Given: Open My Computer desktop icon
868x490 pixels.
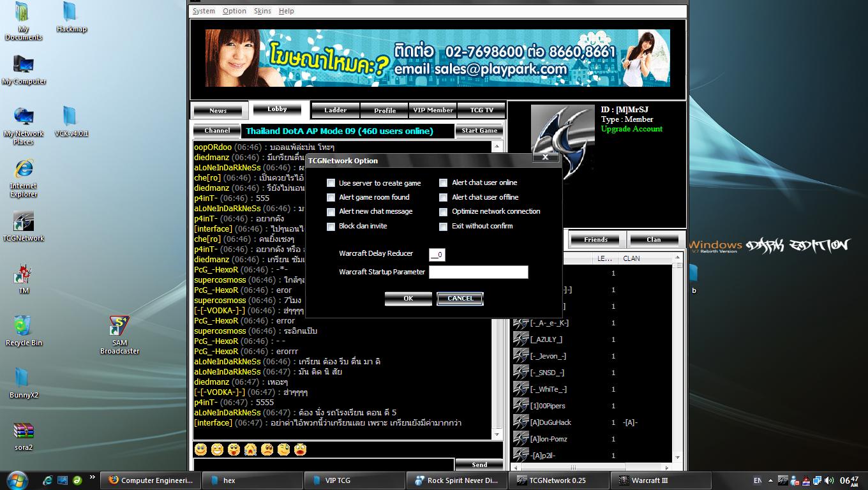Looking at the screenshot, I should (24, 70).
